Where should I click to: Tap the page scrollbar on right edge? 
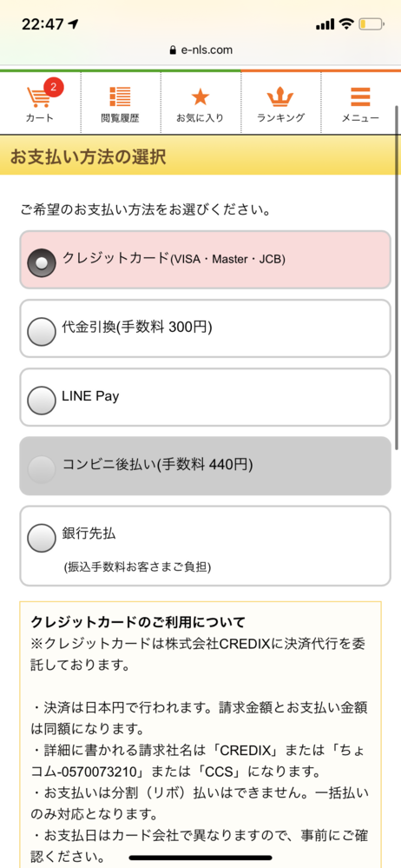397,277
